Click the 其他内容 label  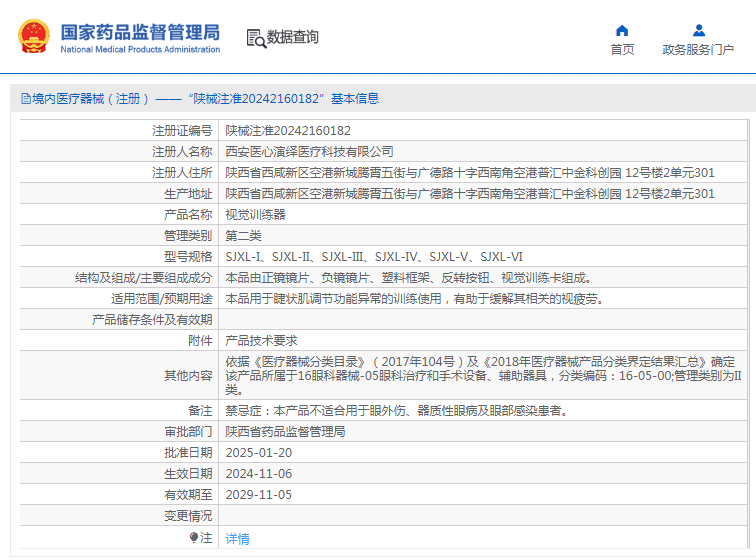tap(188, 376)
